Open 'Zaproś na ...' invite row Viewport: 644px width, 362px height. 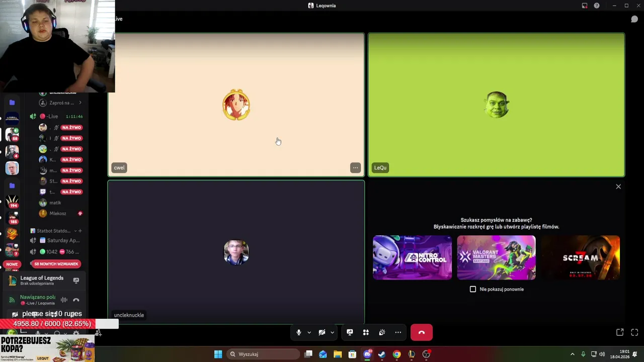click(60, 103)
